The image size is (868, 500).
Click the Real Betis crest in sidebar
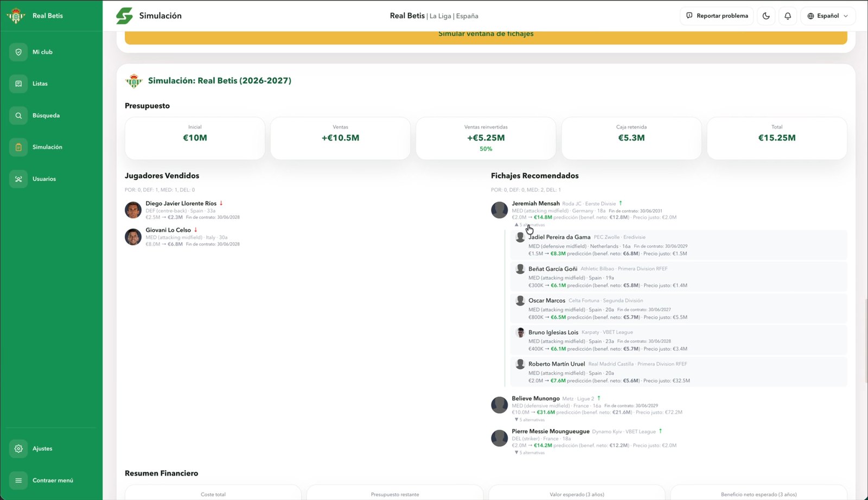point(16,16)
